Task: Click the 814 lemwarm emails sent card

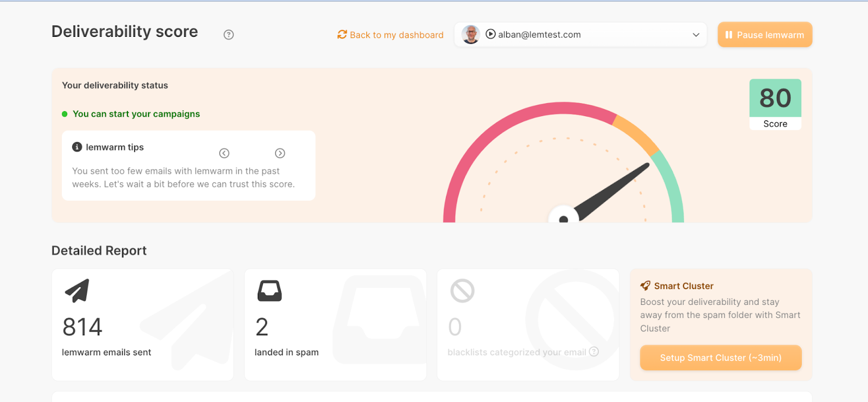Action: [x=142, y=324]
